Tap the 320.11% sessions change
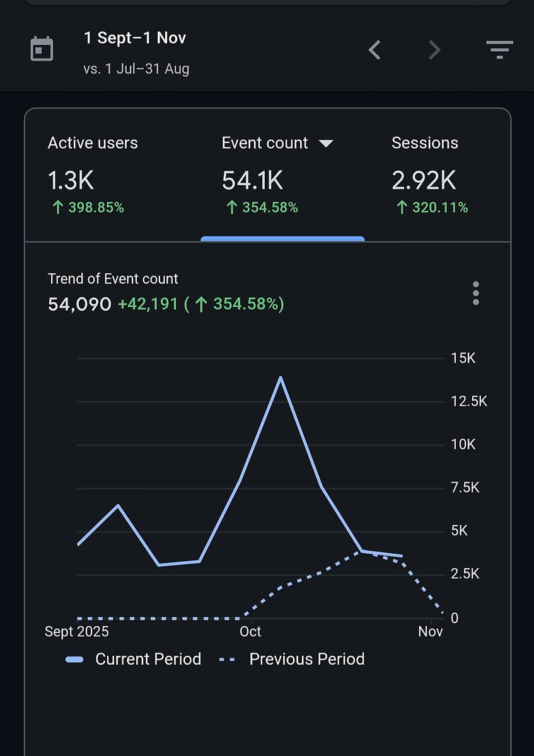Image resolution: width=534 pixels, height=756 pixels. pyautogui.click(x=432, y=207)
